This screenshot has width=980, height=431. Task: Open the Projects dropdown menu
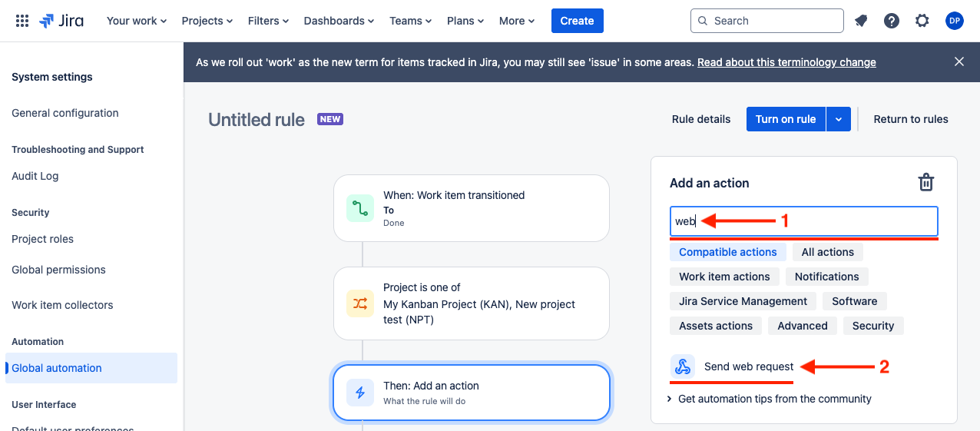coord(207,21)
